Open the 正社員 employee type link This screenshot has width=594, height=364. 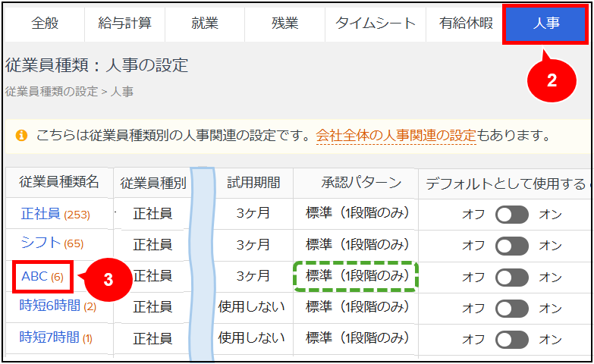click(x=40, y=214)
